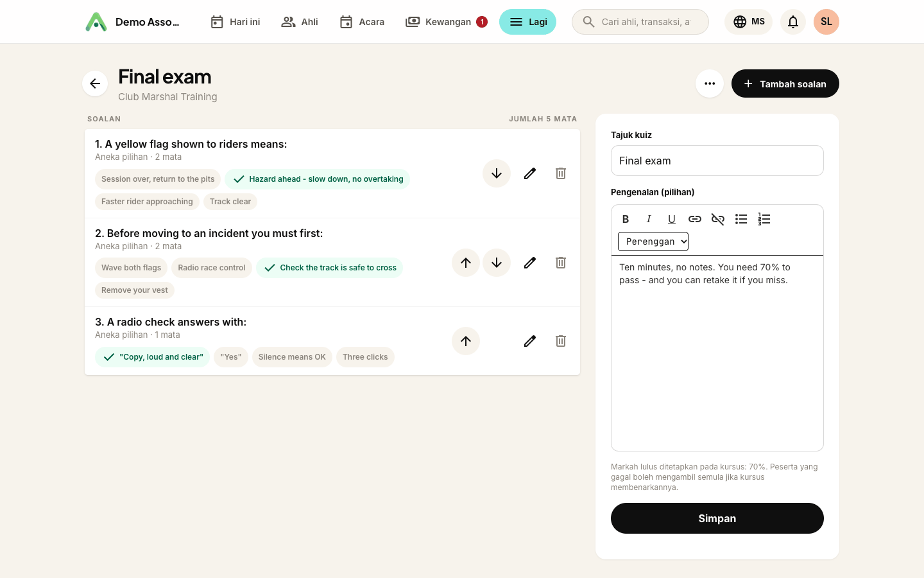
Task: Insert numbered list in editor
Action: pyautogui.click(x=764, y=219)
